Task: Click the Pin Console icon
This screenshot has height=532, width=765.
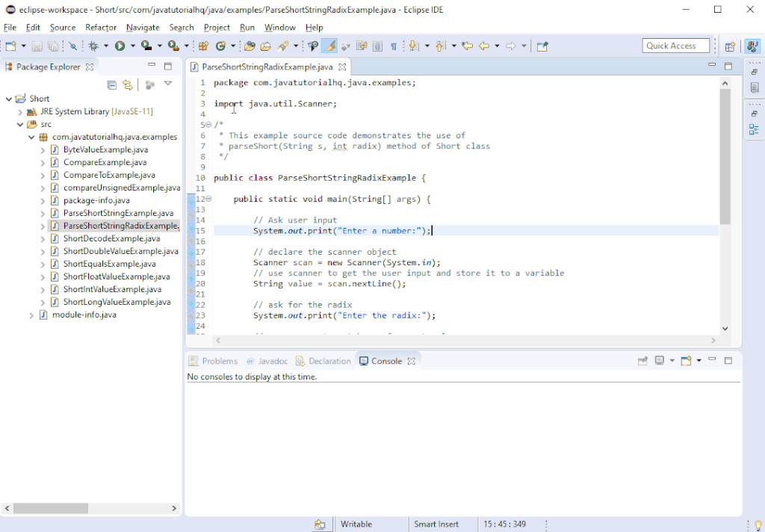Action: tap(642, 361)
